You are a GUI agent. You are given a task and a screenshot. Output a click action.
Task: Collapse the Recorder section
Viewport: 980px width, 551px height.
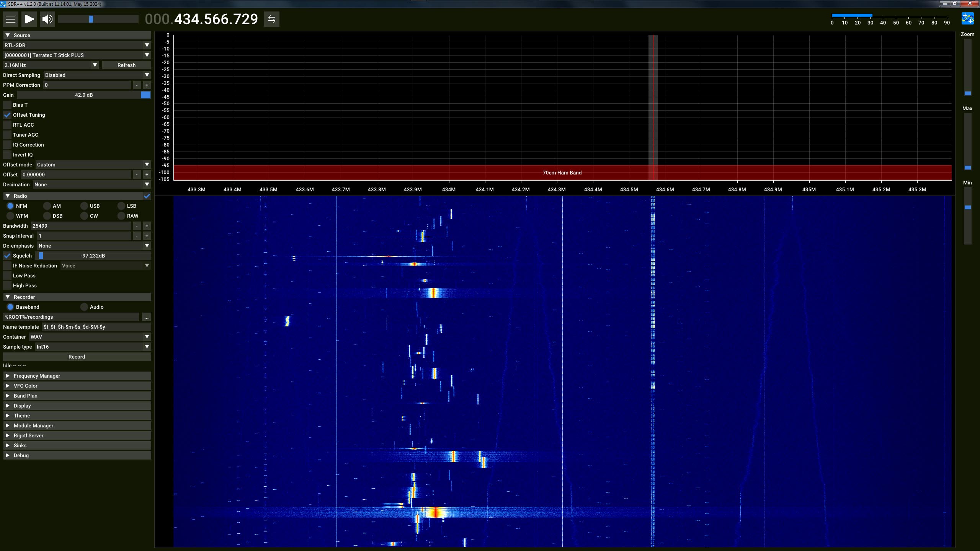(77, 297)
